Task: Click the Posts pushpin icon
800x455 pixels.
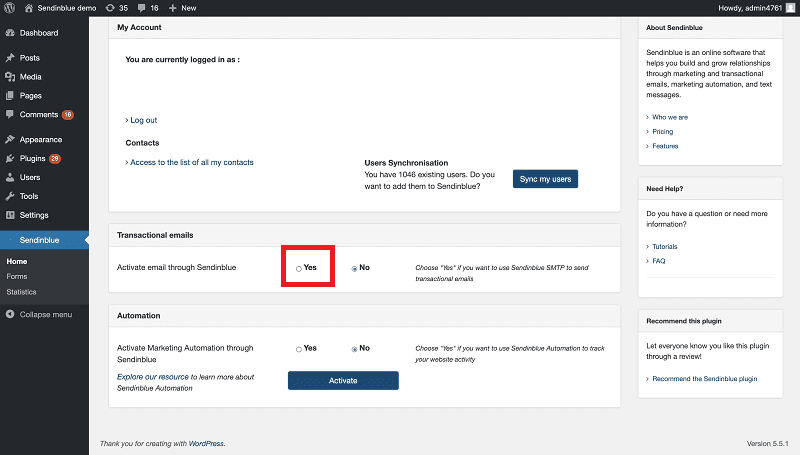Action: point(10,58)
